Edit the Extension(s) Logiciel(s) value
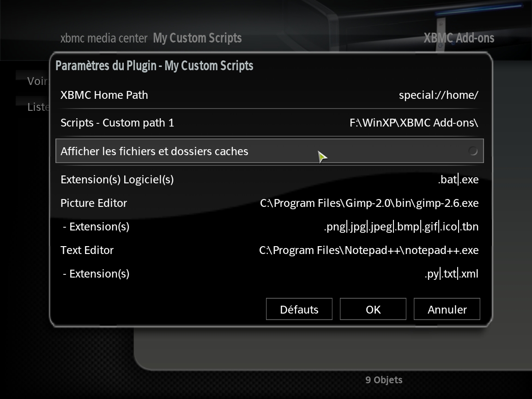532x399 pixels. pyautogui.click(x=269, y=179)
